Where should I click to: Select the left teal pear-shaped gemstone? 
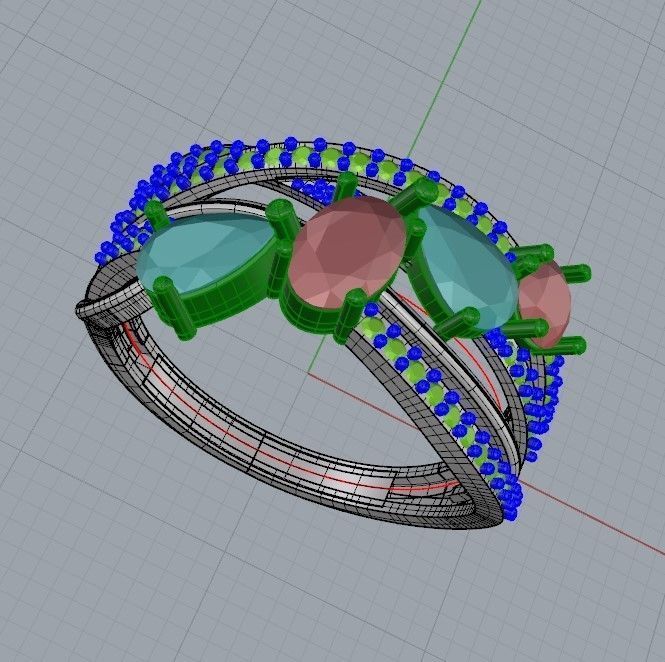pos(204,253)
